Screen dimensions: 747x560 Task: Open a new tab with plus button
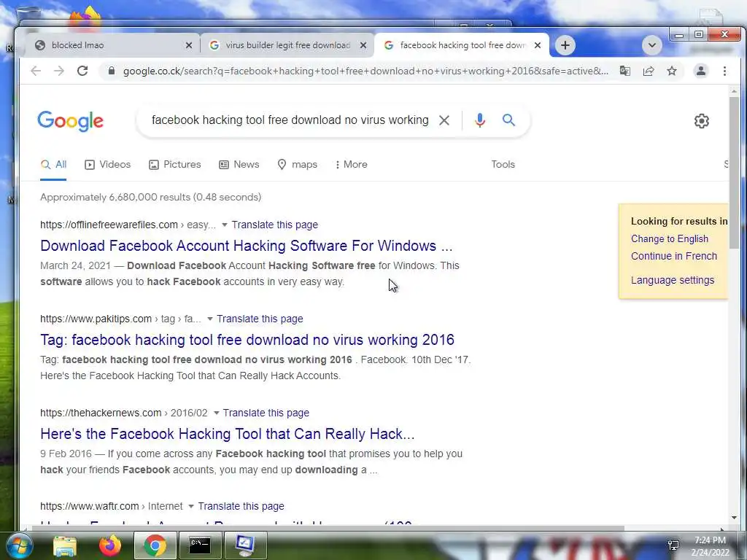pos(565,45)
